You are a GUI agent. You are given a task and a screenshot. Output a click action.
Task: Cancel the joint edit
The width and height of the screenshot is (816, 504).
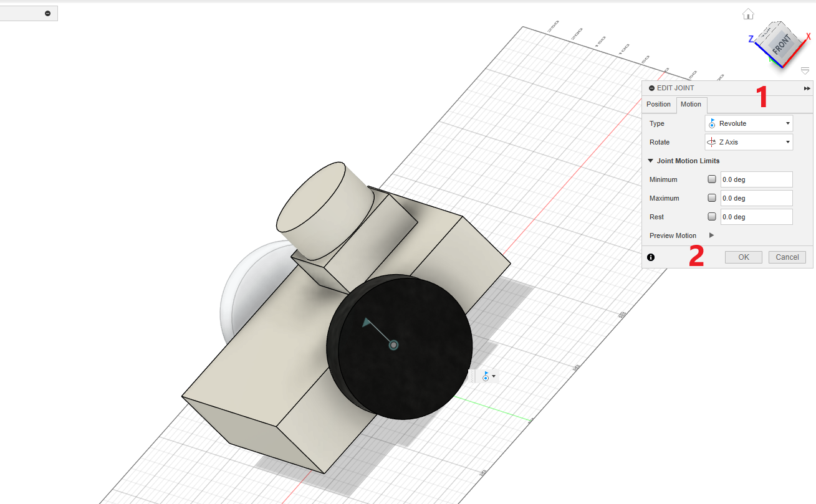787,257
